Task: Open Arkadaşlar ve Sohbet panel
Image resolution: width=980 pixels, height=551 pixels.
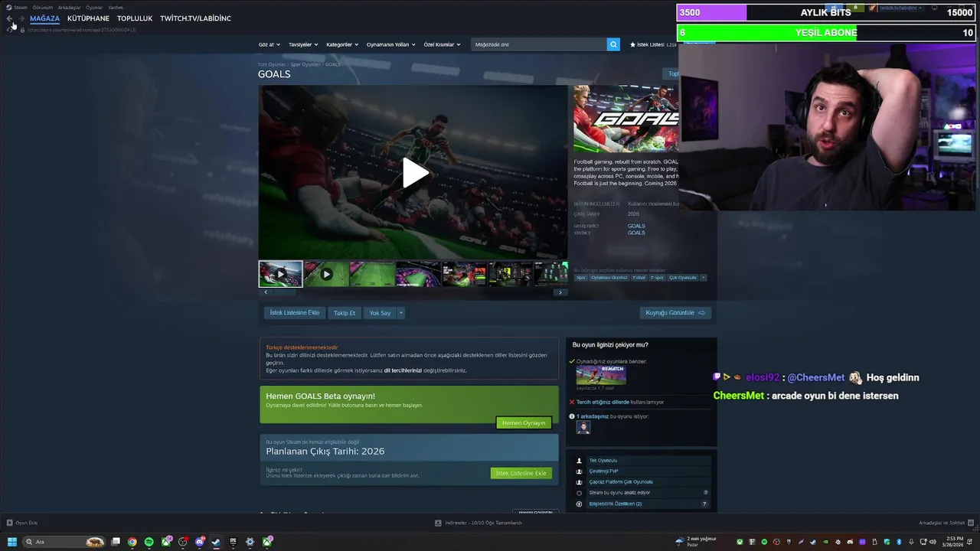Action: [x=945, y=523]
